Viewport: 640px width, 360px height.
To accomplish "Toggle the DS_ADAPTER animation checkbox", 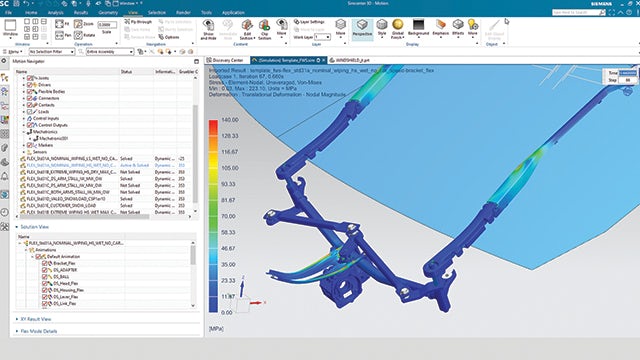I will point(45,270).
